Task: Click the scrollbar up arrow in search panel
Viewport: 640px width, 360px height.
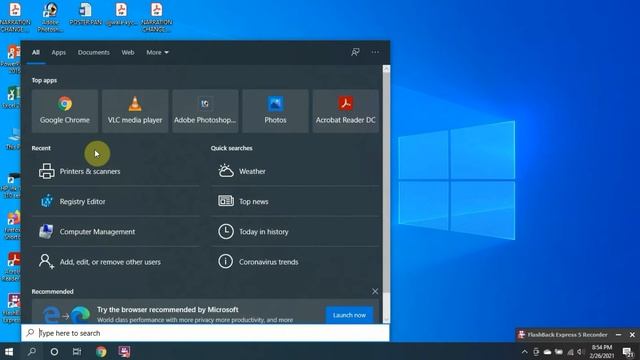Action: (x=386, y=69)
